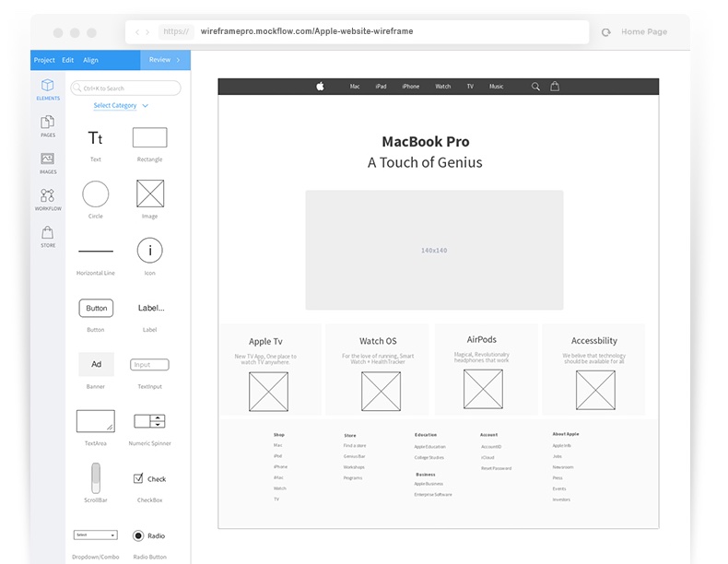Select the TextArea element
This screenshot has height=564, width=728.
click(96, 421)
